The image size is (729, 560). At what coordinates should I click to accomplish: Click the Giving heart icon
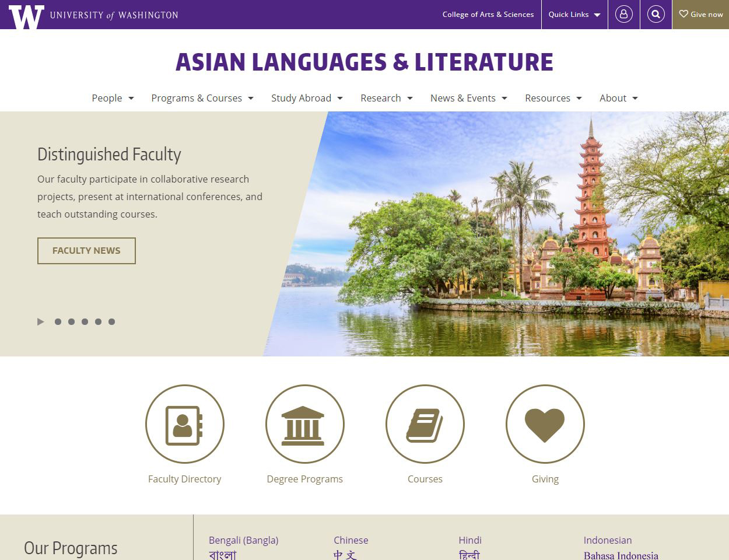pos(545,424)
